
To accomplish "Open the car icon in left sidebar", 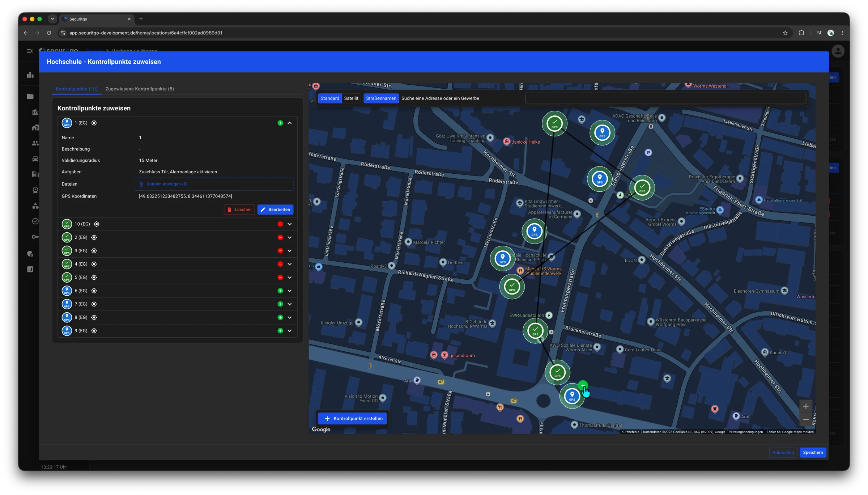I will (35, 159).
